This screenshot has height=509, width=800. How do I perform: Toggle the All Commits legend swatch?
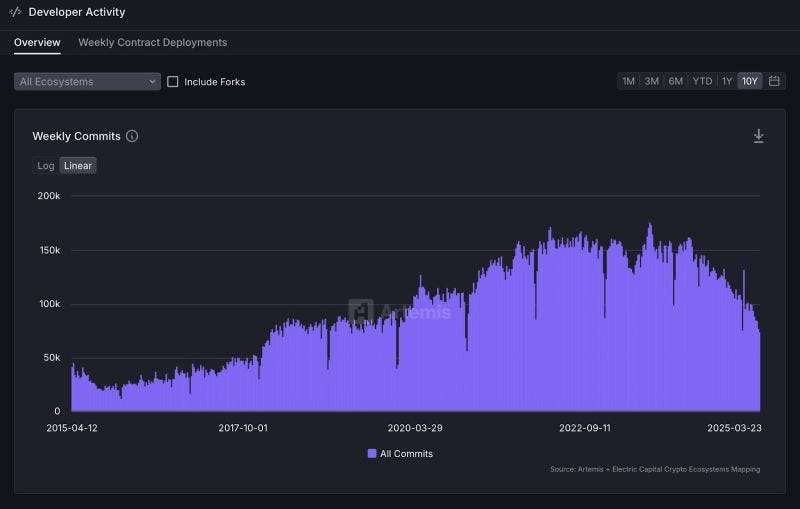point(372,453)
